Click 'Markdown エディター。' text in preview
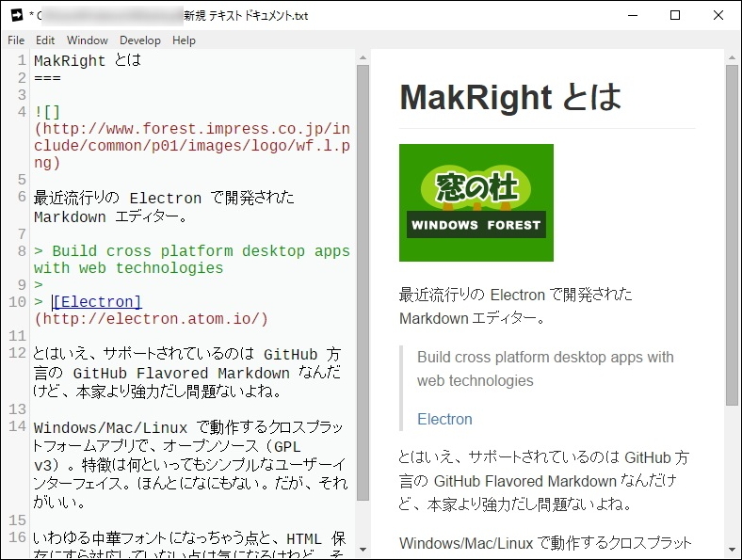742x560 pixels. click(x=472, y=319)
